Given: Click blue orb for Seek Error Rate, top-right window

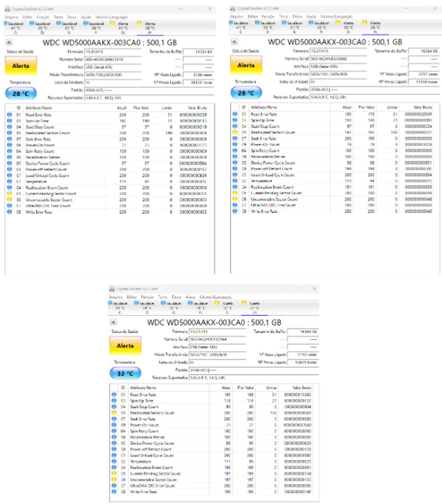Looking at the screenshot, I should pyautogui.click(x=235, y=138).
